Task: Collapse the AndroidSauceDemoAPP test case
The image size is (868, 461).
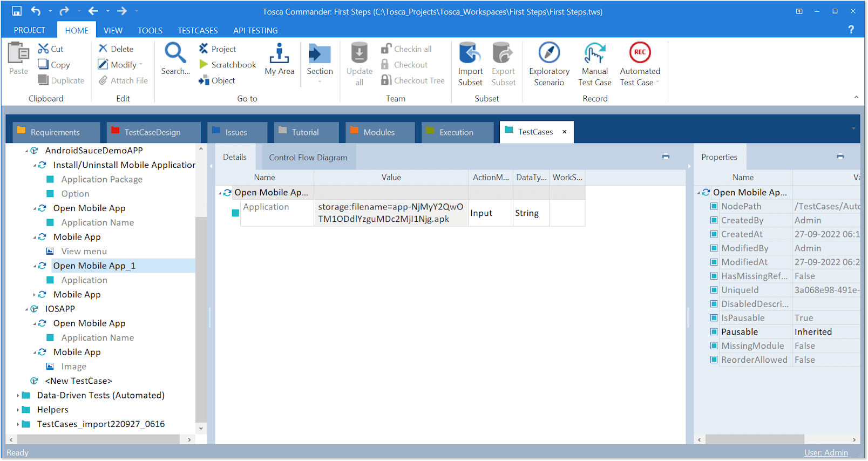Action: [x=26, y=151]
